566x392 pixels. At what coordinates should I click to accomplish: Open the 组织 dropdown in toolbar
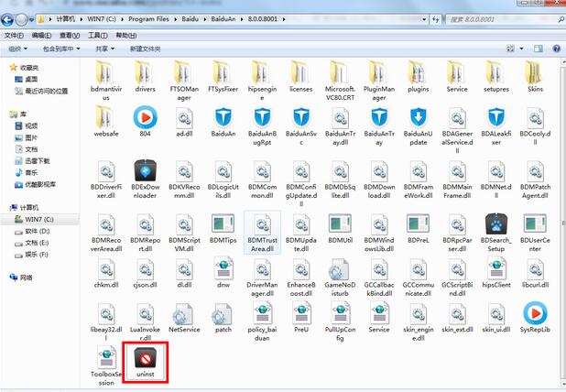click(x=16, y=49)
